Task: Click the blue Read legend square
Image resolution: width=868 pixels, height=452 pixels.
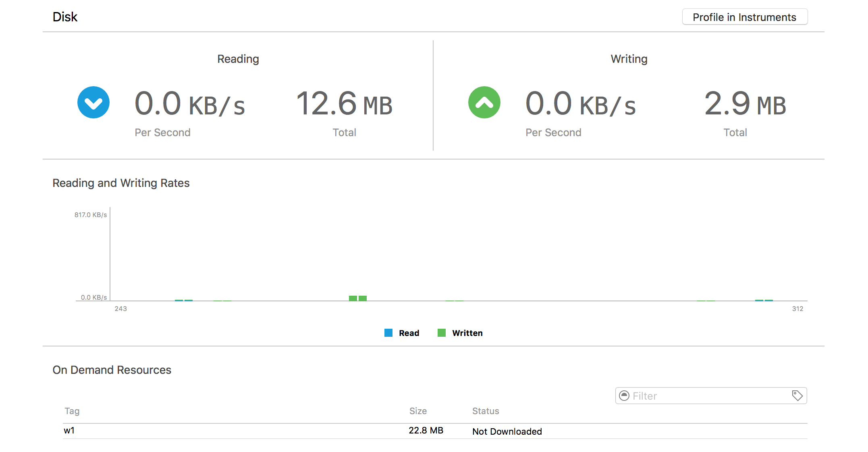Action: point(388,333)
